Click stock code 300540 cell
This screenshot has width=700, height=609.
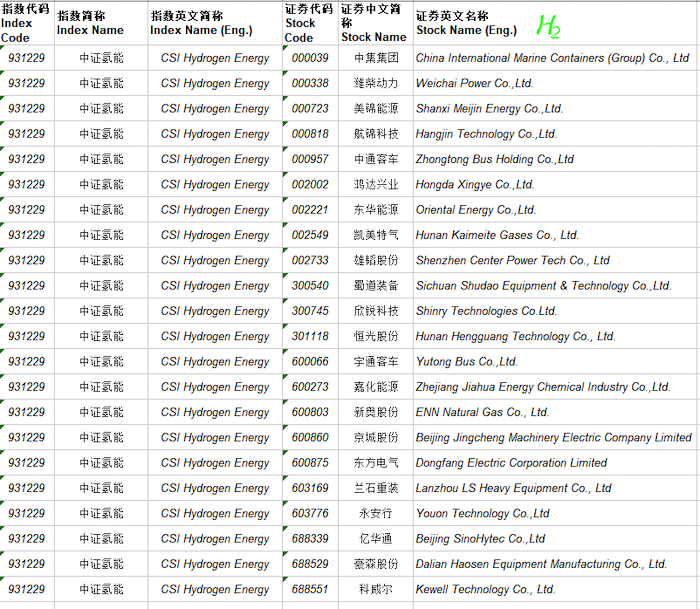310,285
